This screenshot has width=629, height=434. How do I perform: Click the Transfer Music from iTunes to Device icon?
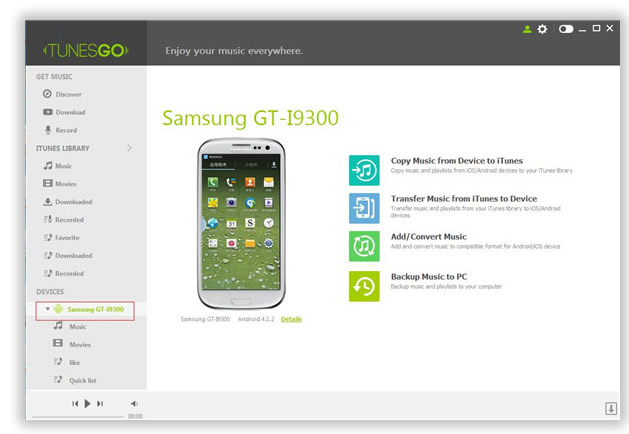click(364, 208)
